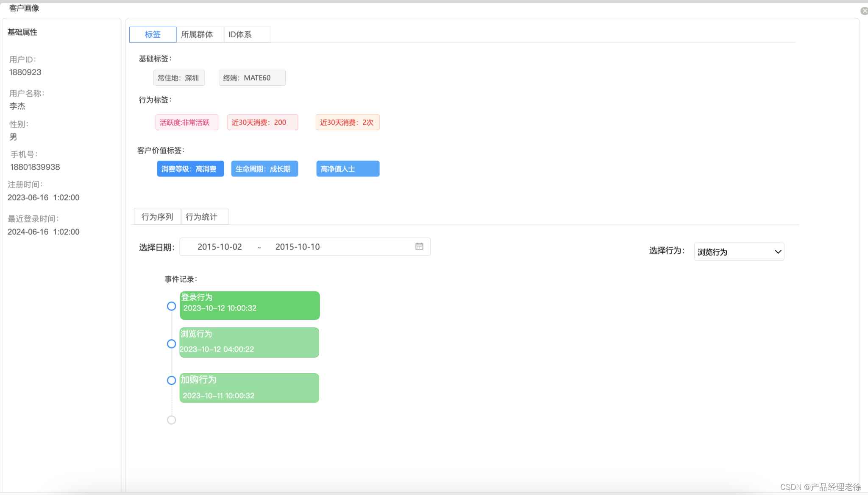This screenshot has width=868, height=495.
Task: Click the 加购行为 timeline node circle
Action: (171, 380)
